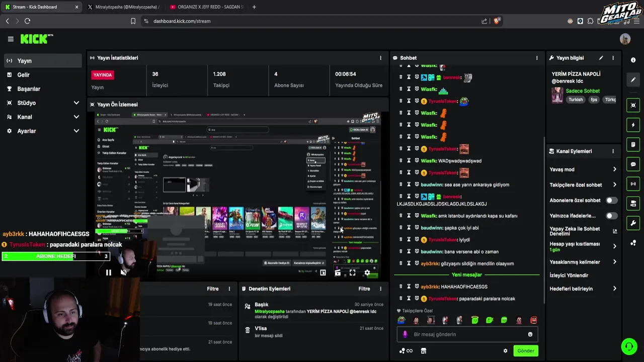Open the green headset support button

click(x=629, y=346)
